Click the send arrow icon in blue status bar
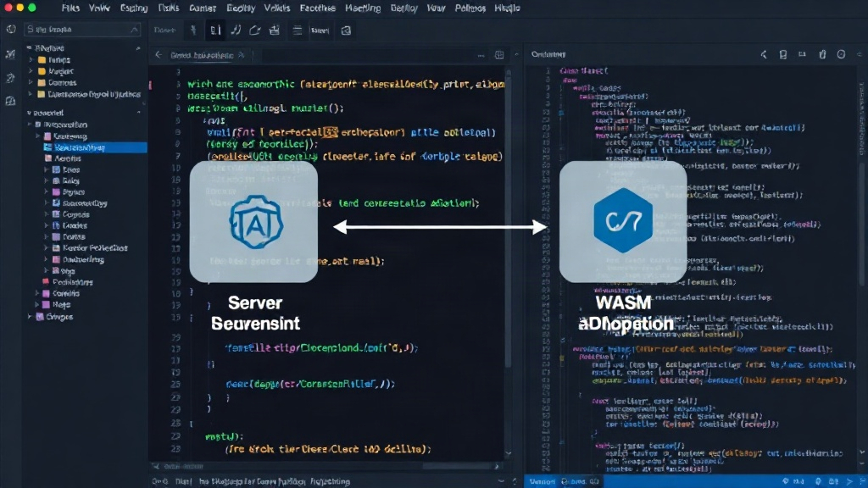Screen dimensions: 868x488 click(849, 481)
